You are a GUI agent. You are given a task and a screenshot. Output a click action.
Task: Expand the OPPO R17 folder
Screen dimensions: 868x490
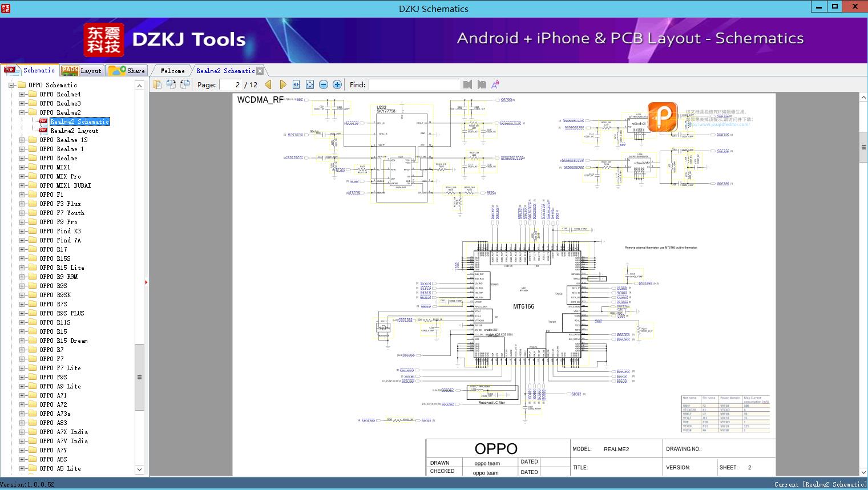(22, 249)
